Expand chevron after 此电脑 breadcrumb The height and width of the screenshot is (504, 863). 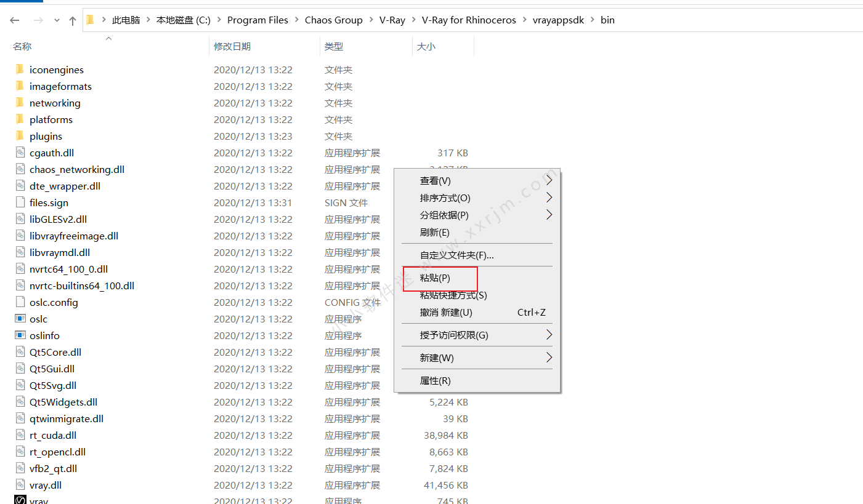coord(148,20)
